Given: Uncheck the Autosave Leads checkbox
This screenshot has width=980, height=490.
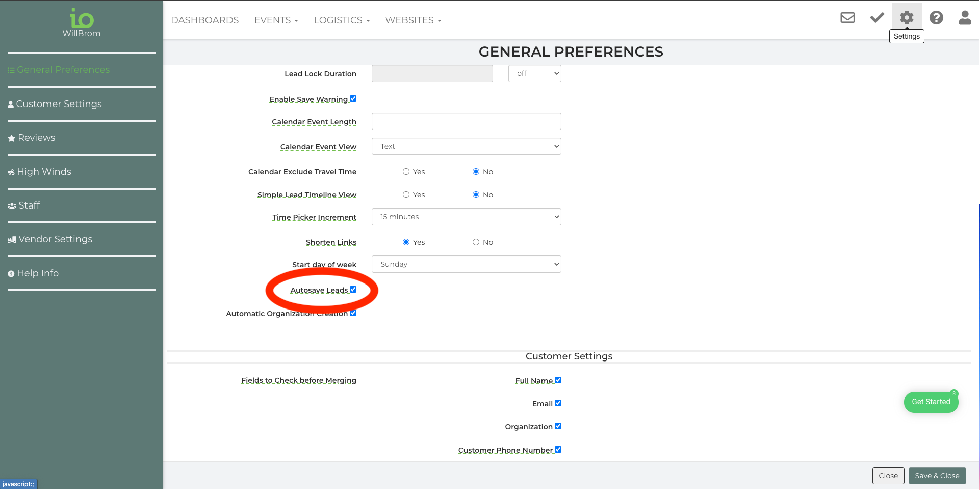Looking at the screenshot, I should [x=353, y=290].
